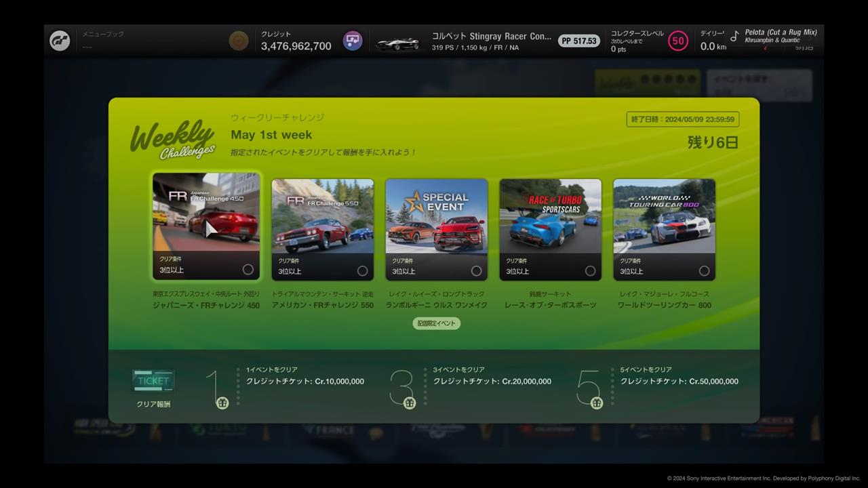Click the clear circle on FR Challenge 550
Image resolution: width=868 pixels, height=488 pixels.
[363, 271]
